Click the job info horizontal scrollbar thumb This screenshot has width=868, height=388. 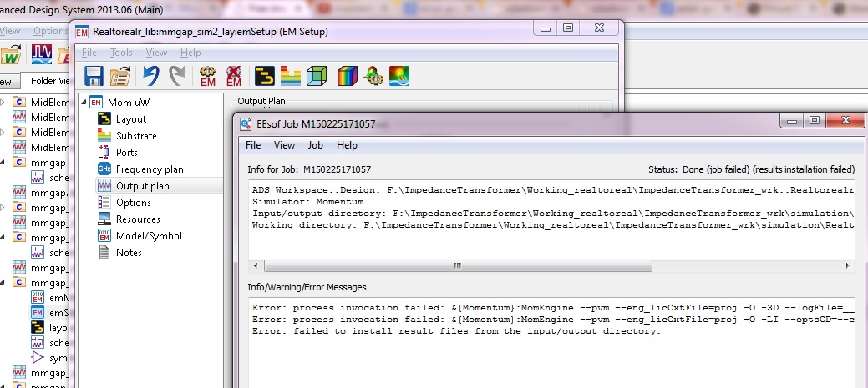coord(458,266)
